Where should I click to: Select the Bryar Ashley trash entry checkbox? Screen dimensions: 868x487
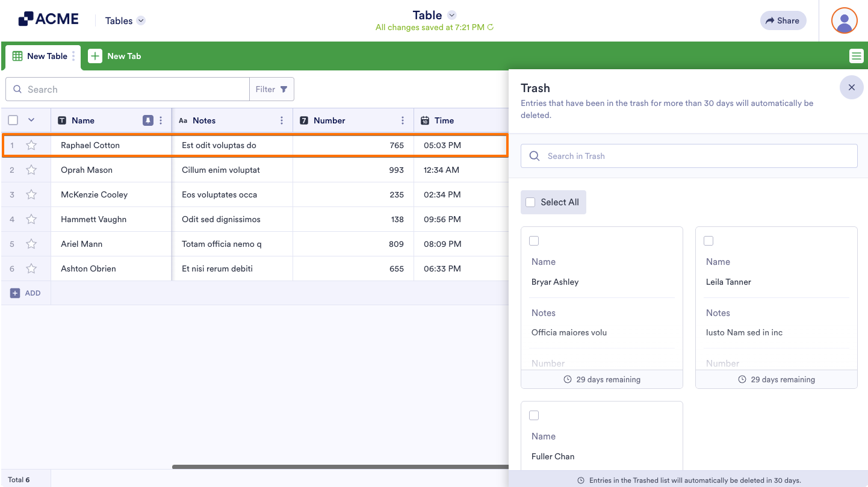534,241
